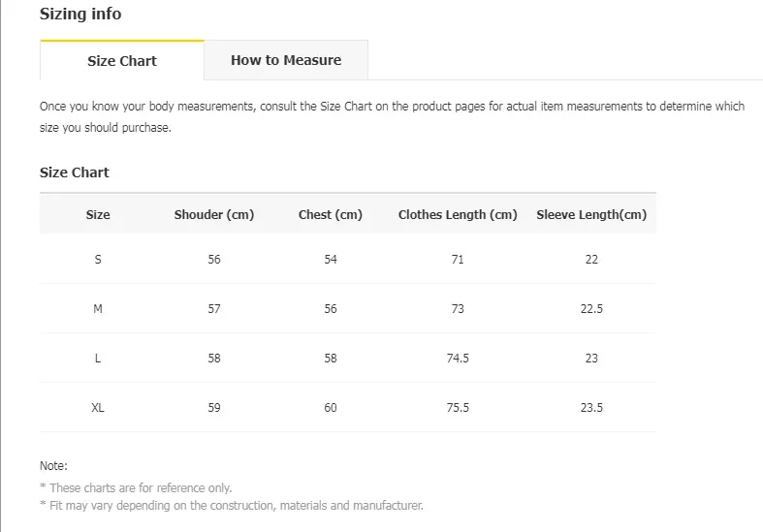
Task: Click the 74.5 clothes length value
Action: pos(458,359)
